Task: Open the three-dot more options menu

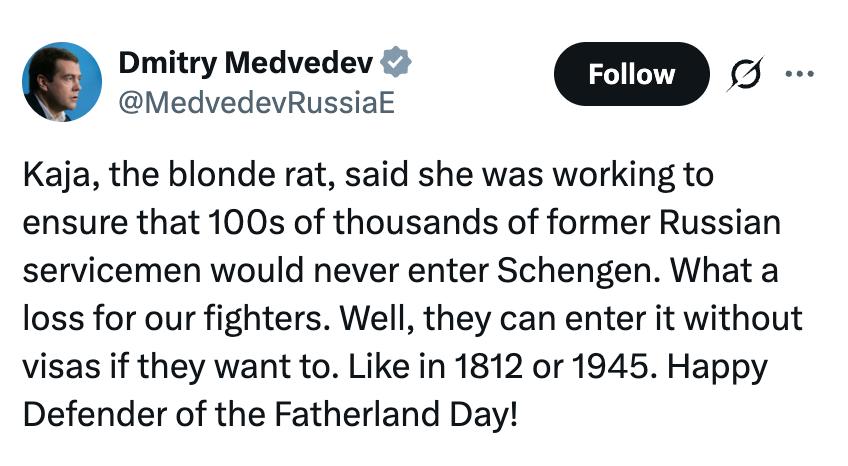Action: coord(800,74)
